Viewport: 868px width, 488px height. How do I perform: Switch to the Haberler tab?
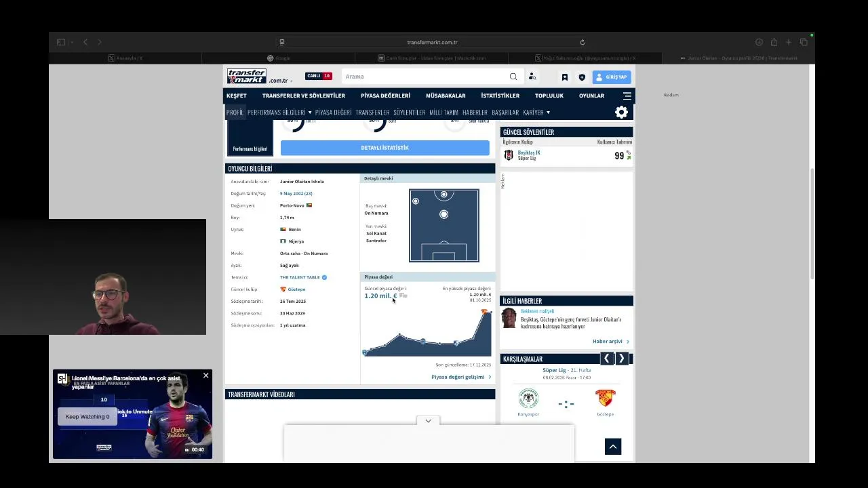click(475, 113)
